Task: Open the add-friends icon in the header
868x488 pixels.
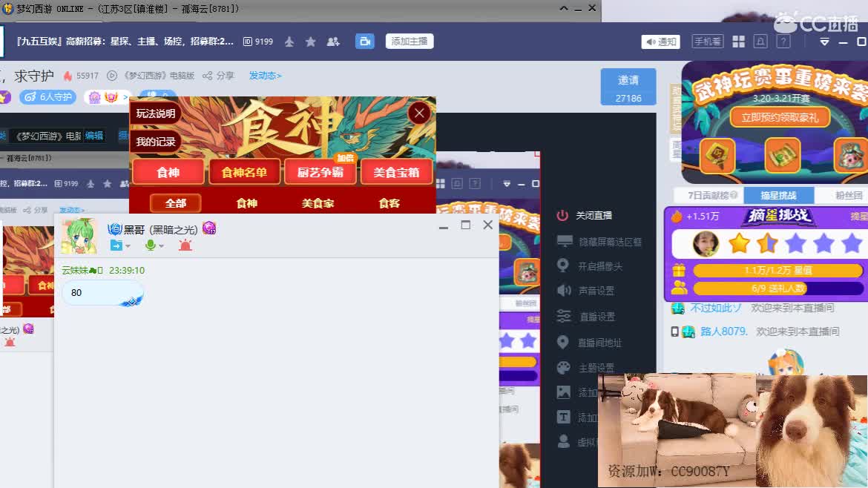Action: (333, 42)
